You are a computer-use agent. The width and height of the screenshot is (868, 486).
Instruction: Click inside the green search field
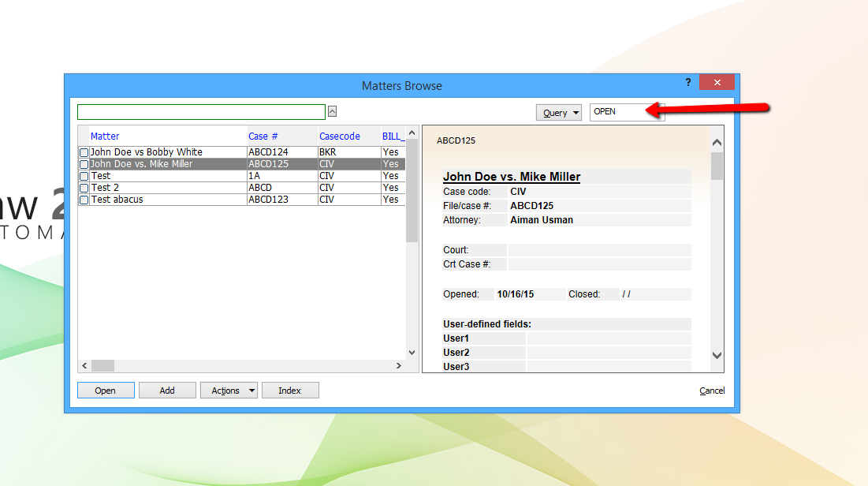pos(200,111)
